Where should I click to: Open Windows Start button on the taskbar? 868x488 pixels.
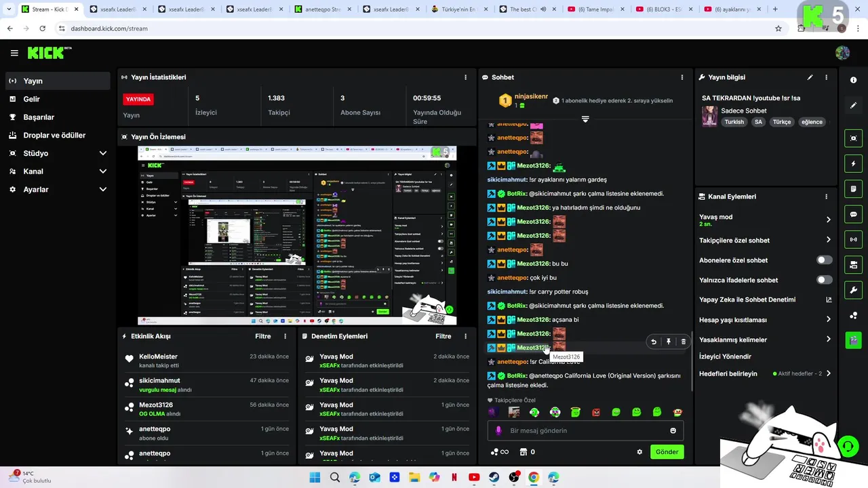coord(315,477)
